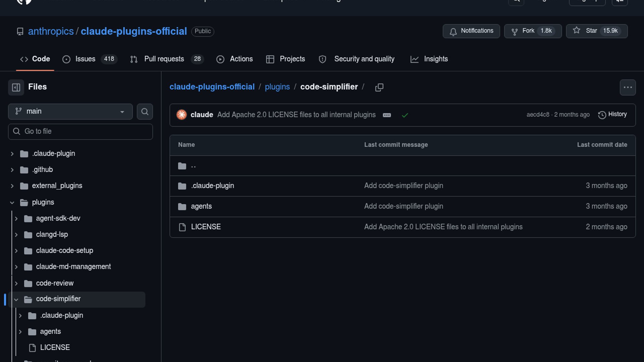
Task: Expand the clangd-lsp tree folder
Action: (x=16, y=235)
